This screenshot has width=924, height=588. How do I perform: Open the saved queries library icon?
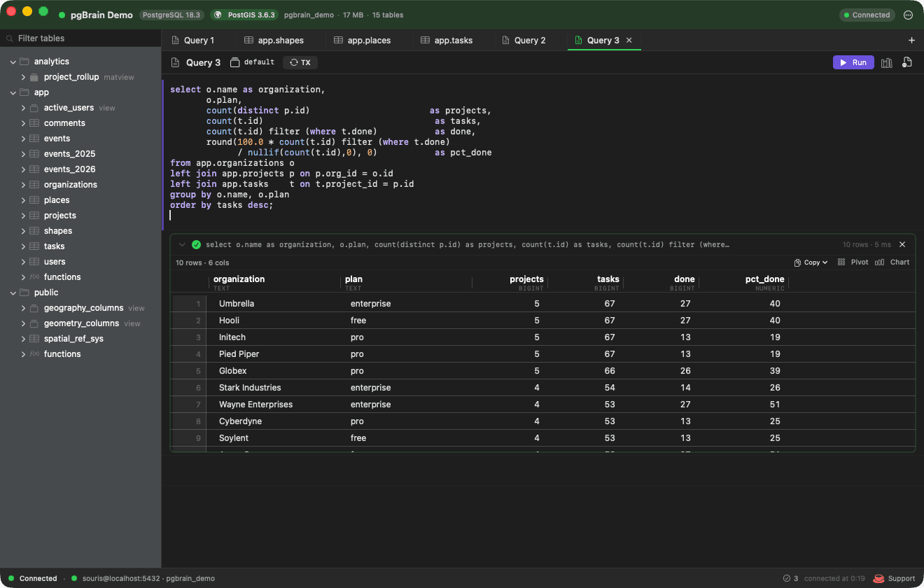pyautogui.click(x=887, y=62)
